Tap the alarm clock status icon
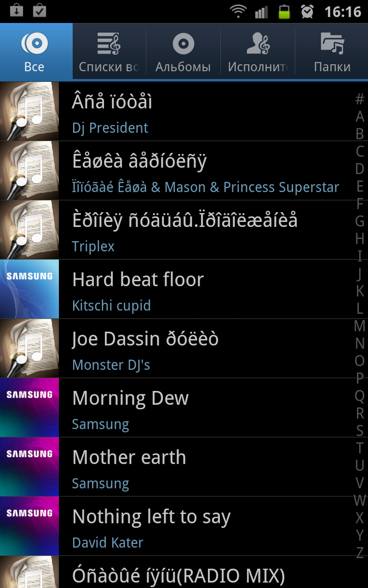Image resolution: width=368 pixels, height=588 pixels. tap(308, 11)
